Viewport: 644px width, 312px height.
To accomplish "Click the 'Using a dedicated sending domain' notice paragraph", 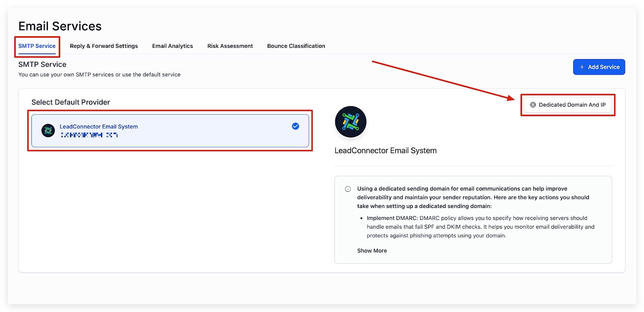I will [x=473, y=197].
